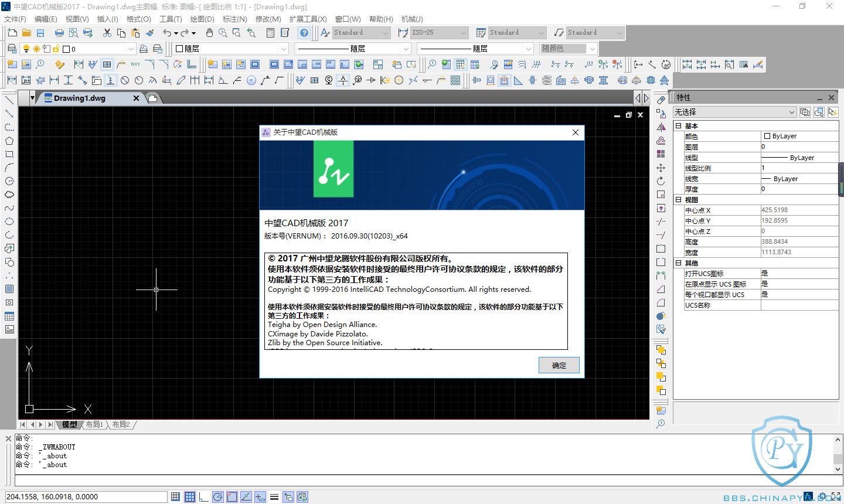The width and height of the screenshot is (844, 504).
Task: Collapse the 视图 properties section
Action: coord(679,200)
